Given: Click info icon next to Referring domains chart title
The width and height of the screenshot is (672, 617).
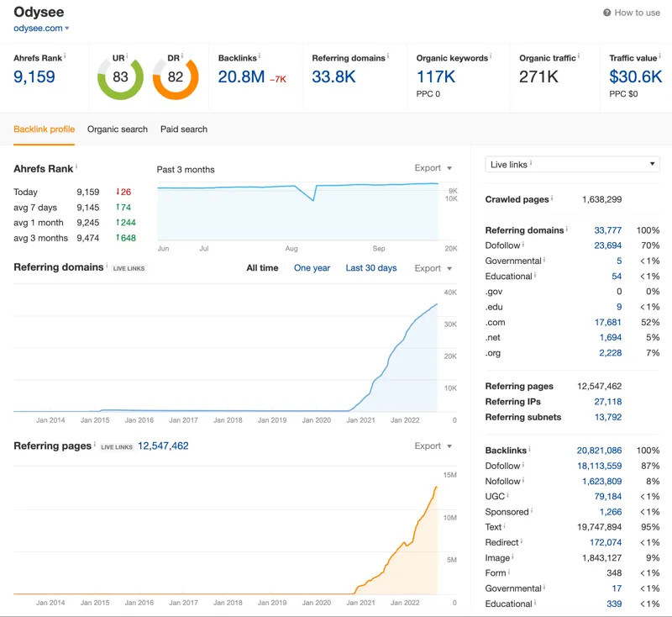Looking at the screenshot, I should coord(107,265).
